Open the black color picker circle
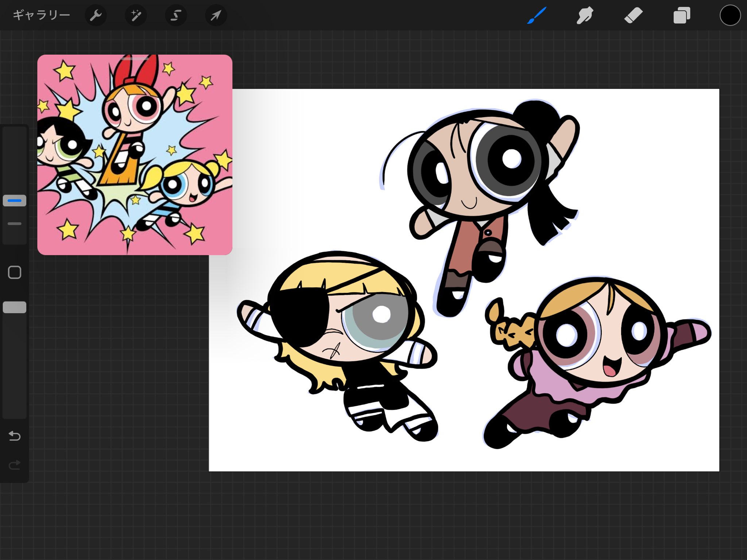This screenshot has height=560, width=747. tap(730, 16)
